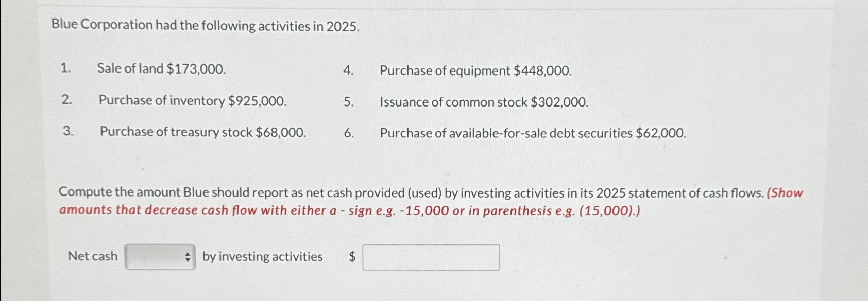The height and width of the screenshot is (301, 868).
Task: Click the Purchase of treasury stock item
Action: 203,132
